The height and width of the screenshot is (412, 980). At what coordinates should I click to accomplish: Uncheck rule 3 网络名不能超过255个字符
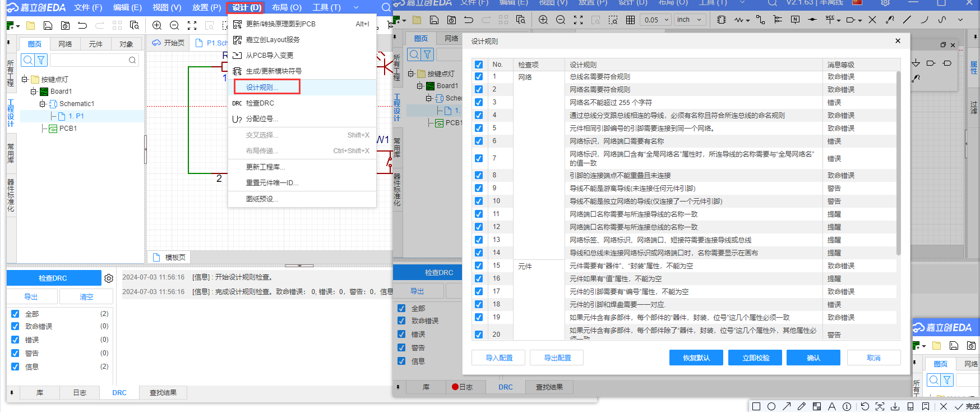click(x=478, y=102)
